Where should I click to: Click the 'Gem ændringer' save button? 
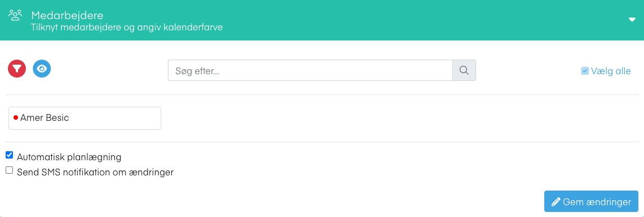point(591,201)
